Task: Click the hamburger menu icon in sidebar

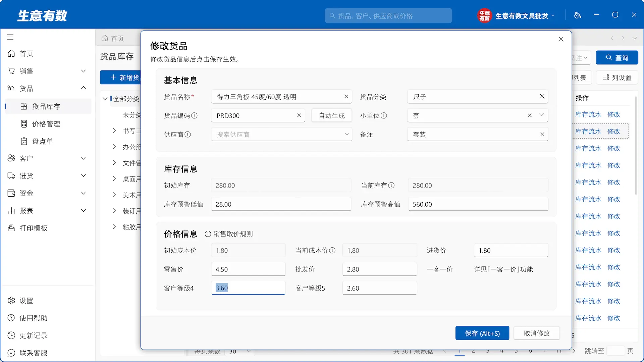Action: coord(10,37)
